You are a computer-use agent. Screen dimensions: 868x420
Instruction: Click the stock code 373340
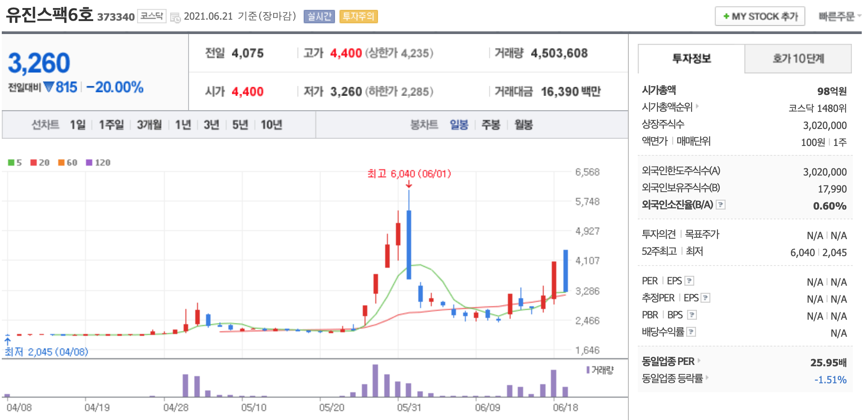click(116, 17)
